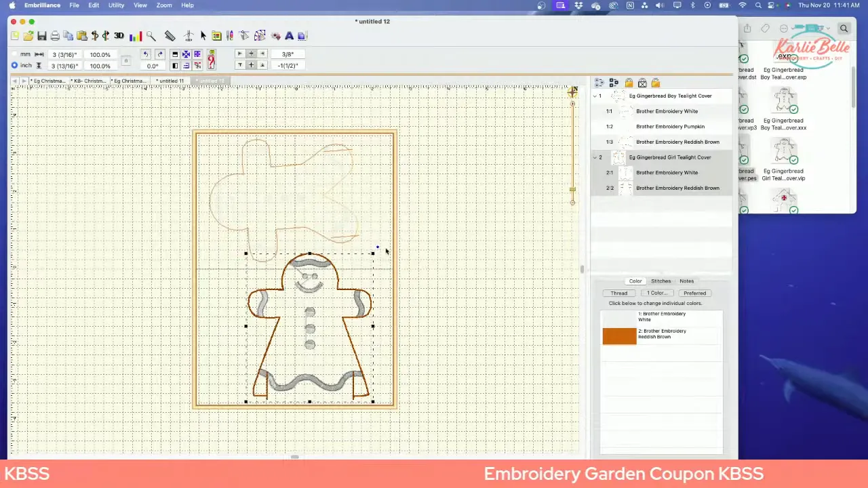
Task: Click the blue letter A lettering tool
Action: [x=289, y=36]
